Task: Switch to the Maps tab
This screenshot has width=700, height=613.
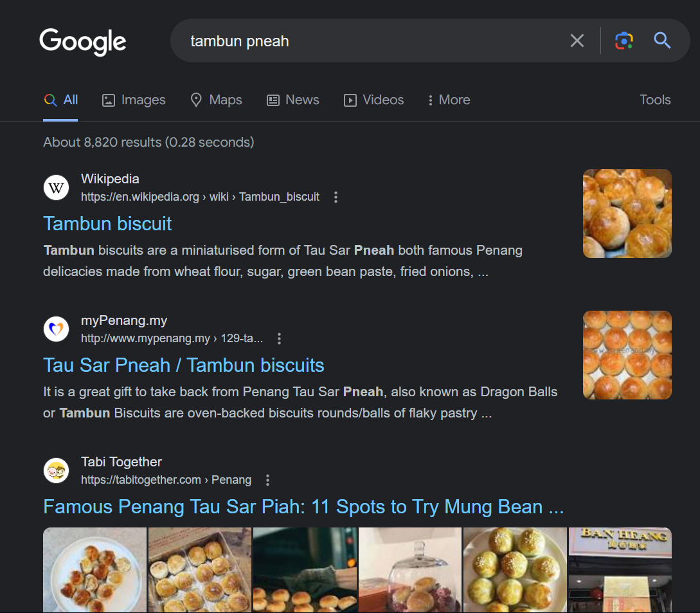Action: point(216,100)
